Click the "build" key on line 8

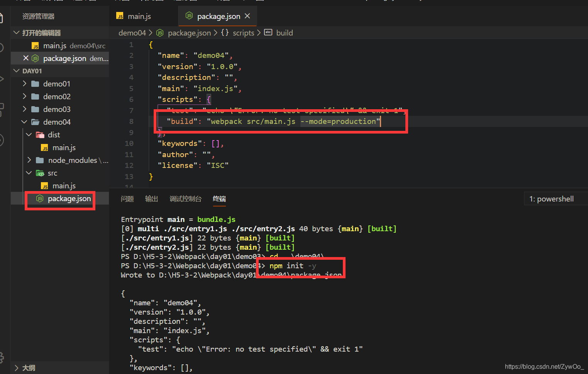coord(182,121)
